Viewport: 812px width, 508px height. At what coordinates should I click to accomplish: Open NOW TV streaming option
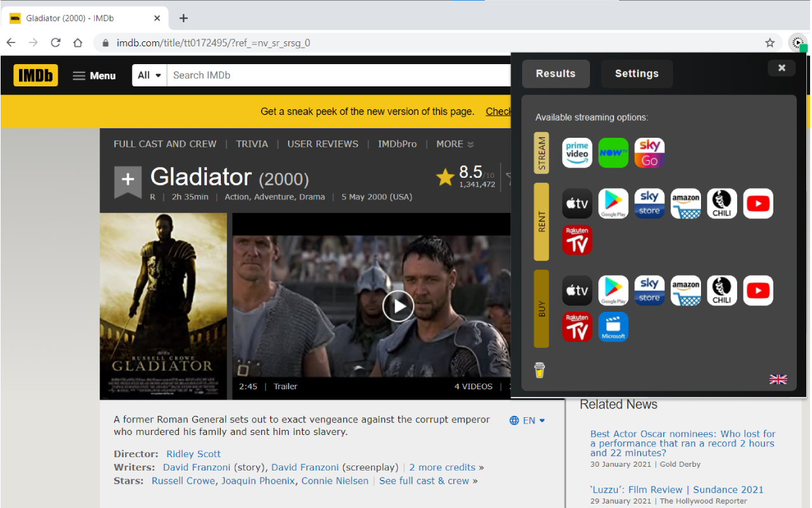click(x=613, y=153)
